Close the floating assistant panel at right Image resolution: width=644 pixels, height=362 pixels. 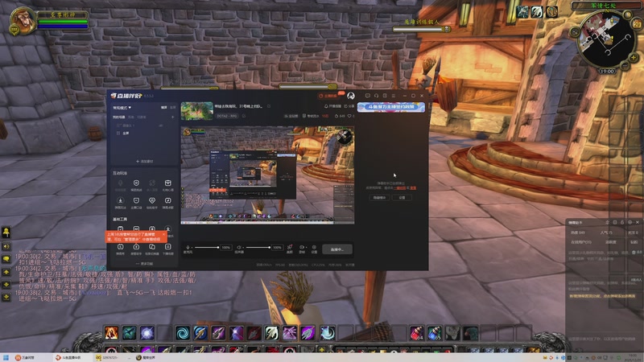point(638,222)
